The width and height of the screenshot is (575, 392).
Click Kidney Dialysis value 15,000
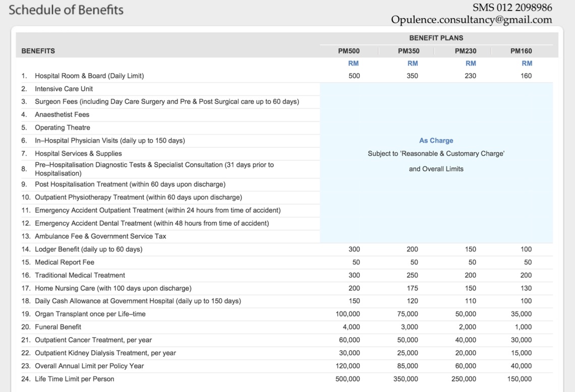(521, 353)
